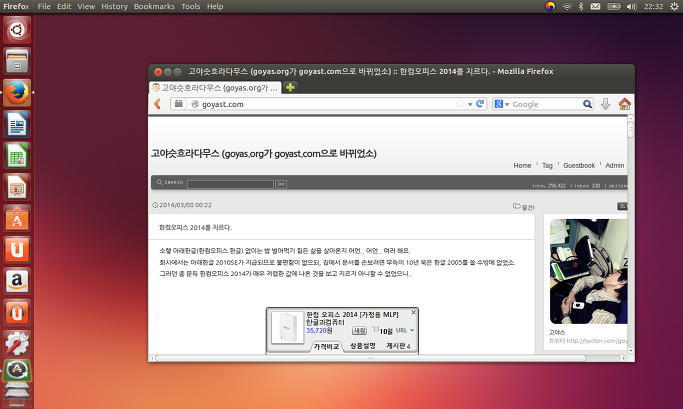Screen dimensions: 683x409
Task: Select the 고야숫흐라다무스 browser tab
Action: 215,88
